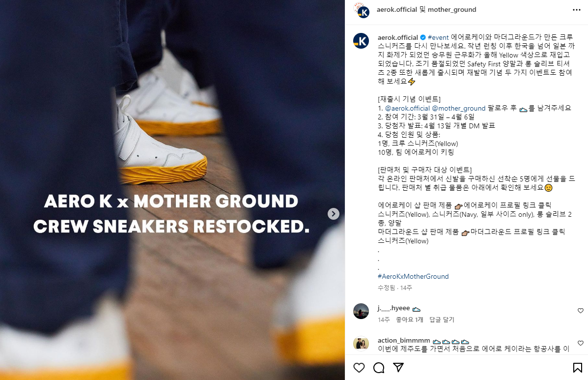Image resolution: width=588 pixels, height=380 pixels.
Task: Share post via paper plane icon
Action: [x=398, y=368]
